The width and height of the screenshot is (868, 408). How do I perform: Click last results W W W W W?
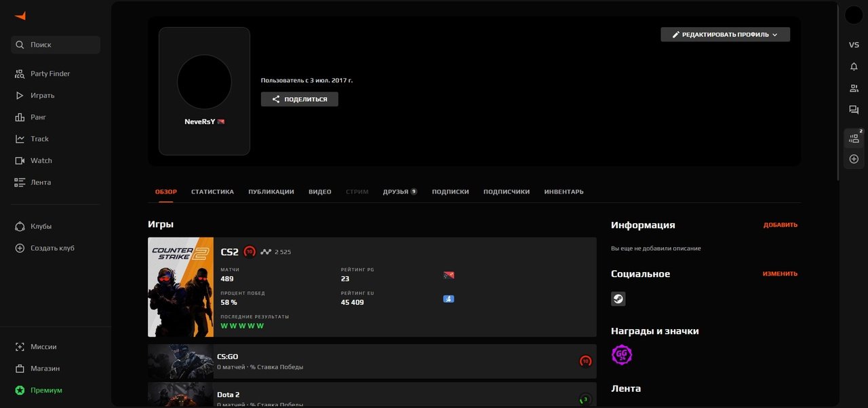pos(242,326)
